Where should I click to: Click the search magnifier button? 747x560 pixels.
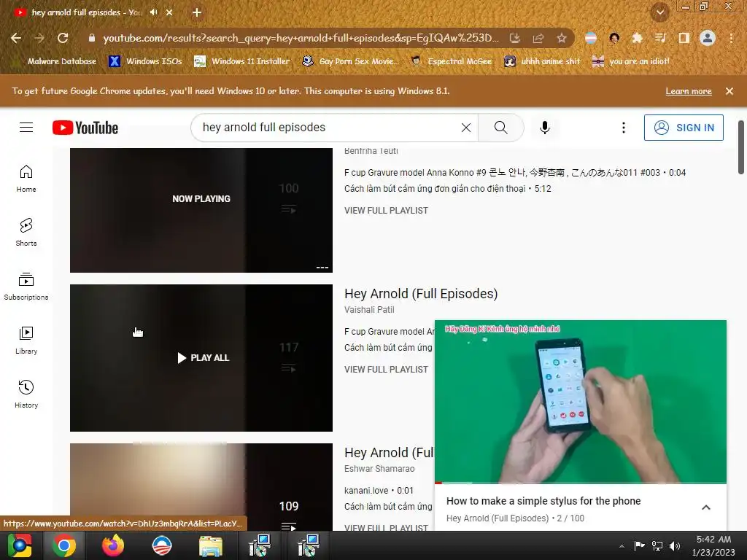tap(500, 128)
